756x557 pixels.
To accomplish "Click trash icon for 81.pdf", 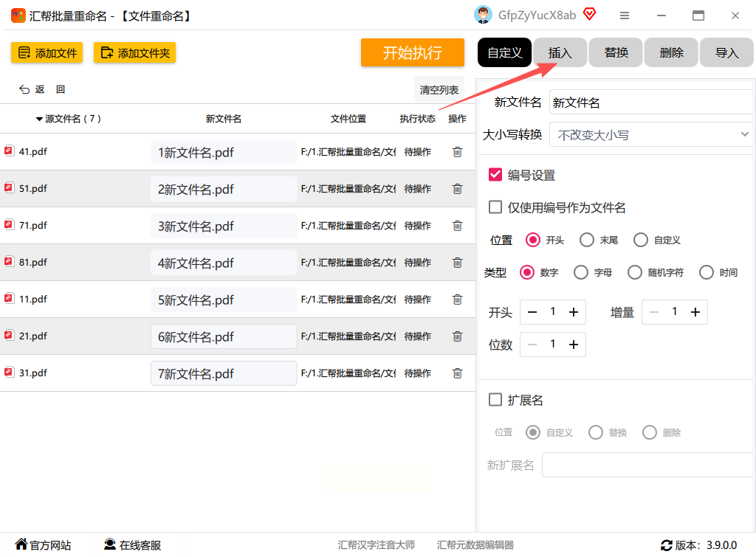I will click(457, 263).
